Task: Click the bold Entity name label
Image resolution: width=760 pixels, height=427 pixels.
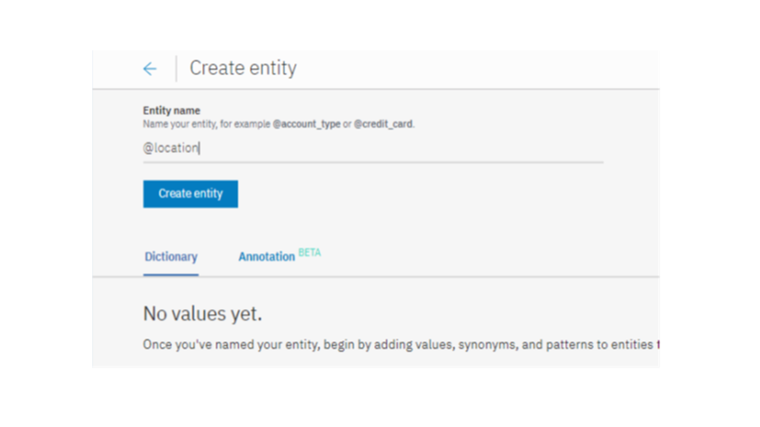Action: [x=171, y=111]
